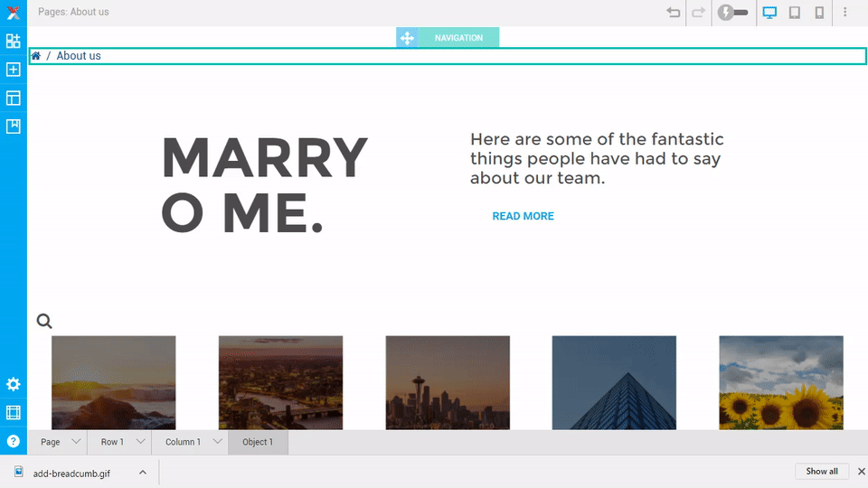Select Object 1 in the structure bar
The width and height of the screenshot is (868, 488).
click(x=258, y=442)
